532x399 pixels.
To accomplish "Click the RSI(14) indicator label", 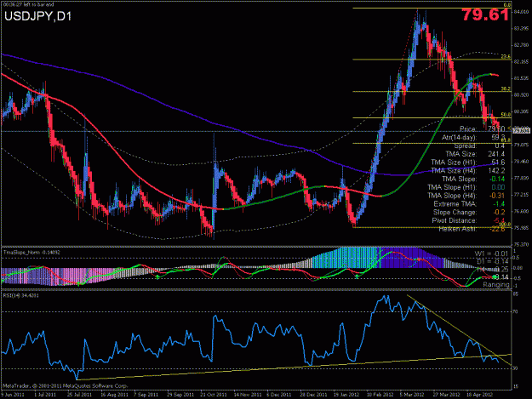I will [20, 295].
